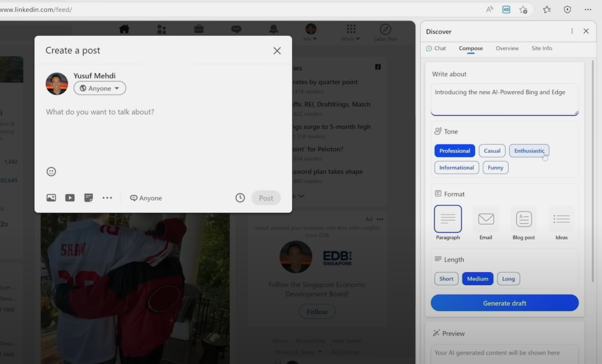The width and height of the screenshot is (602, 364).
Task: Follow the Singapore Economic Development Board
Action: (317, 312)
